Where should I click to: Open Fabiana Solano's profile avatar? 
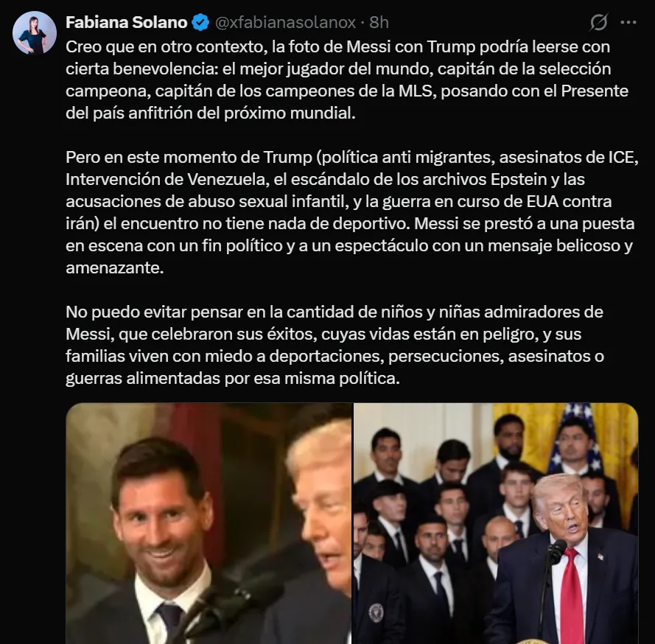[35, 33]
